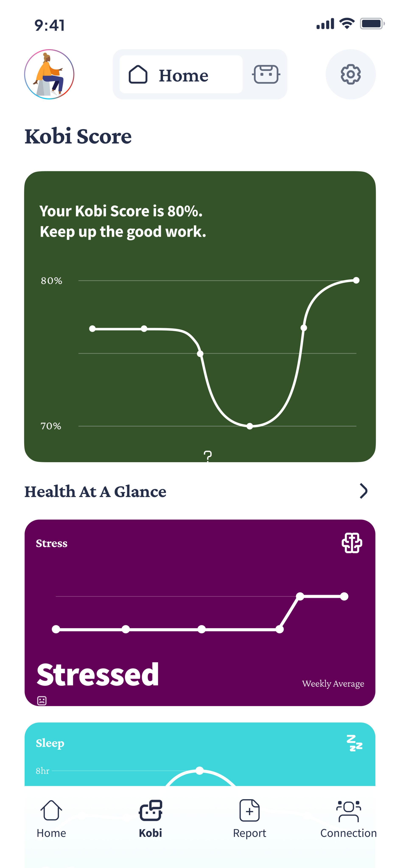400x868 pixels.
Task: Open the Sleep card
Action: point(200,755)
